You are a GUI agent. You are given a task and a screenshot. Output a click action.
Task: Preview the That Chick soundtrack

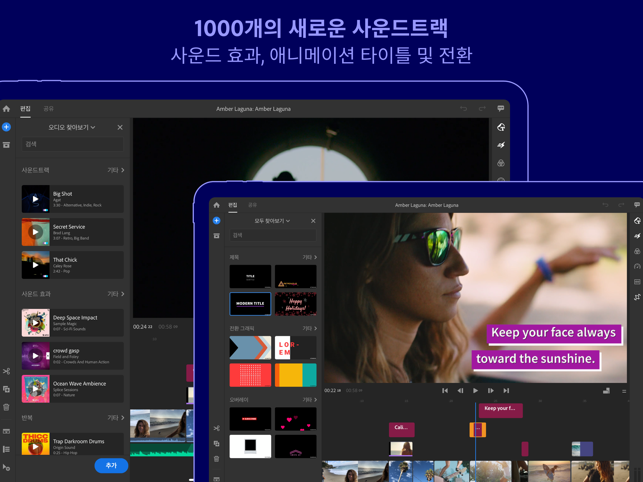click(36, 265)
